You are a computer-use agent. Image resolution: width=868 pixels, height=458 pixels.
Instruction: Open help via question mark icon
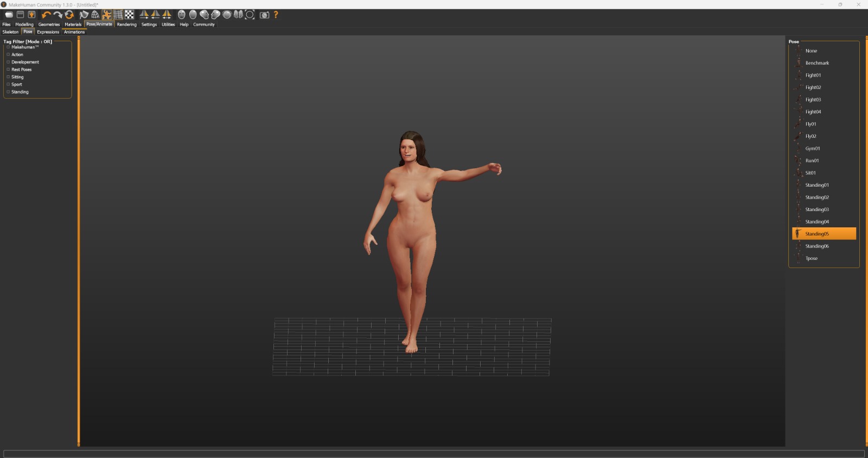pos(276,15)
